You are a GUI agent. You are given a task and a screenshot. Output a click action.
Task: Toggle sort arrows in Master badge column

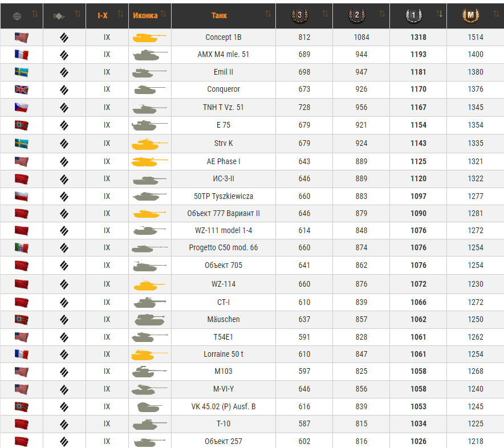tap(496, 14)
